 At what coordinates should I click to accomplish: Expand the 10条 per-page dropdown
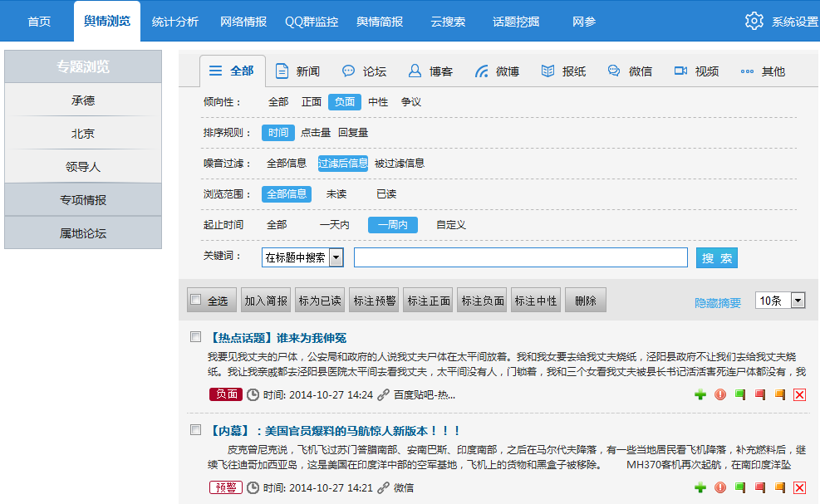[798, 301]
